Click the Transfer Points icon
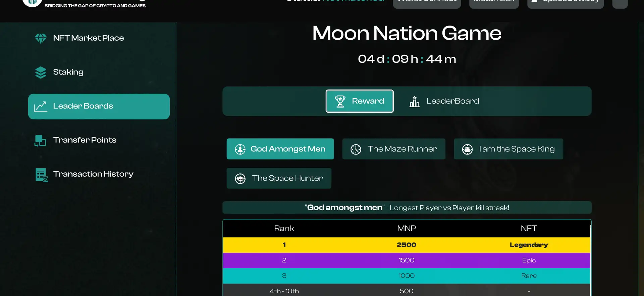 [x=40, y=140]
